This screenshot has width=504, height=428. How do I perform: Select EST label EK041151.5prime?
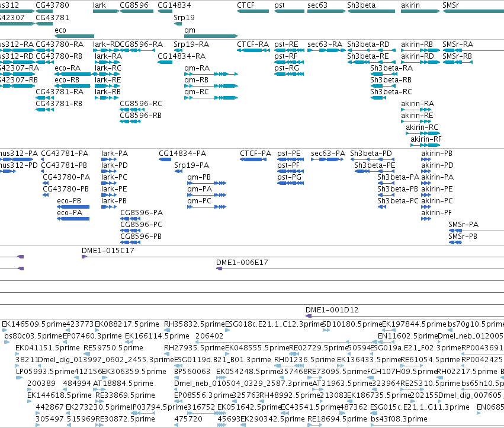point(47,348)
